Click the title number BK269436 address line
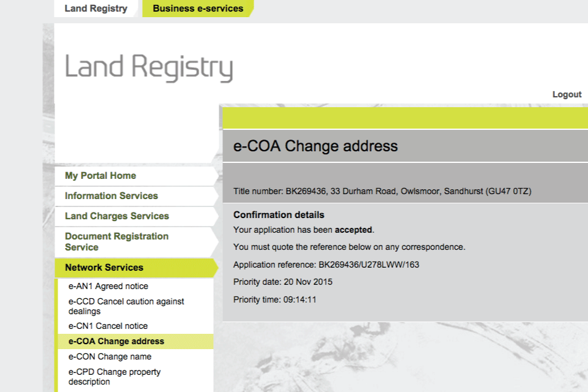Image resolution: width=588 pixels, height=392 pixels. (x=382, y=191)
